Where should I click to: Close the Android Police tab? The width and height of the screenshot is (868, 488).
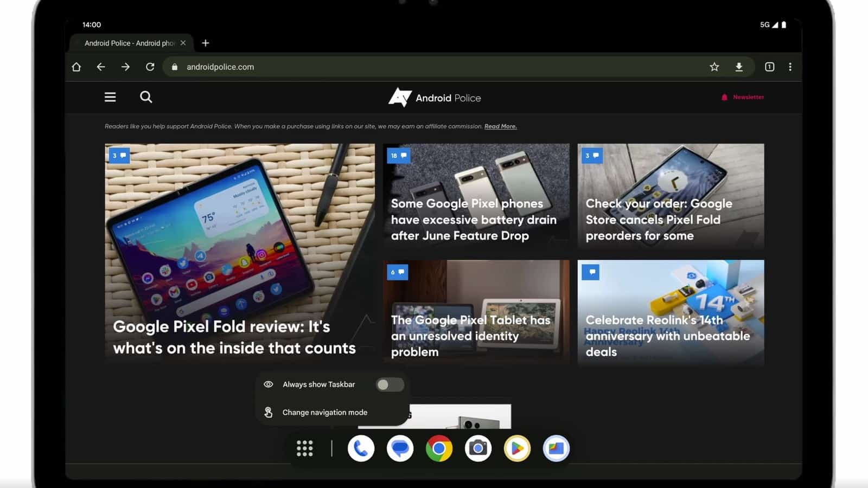point(183,43)
